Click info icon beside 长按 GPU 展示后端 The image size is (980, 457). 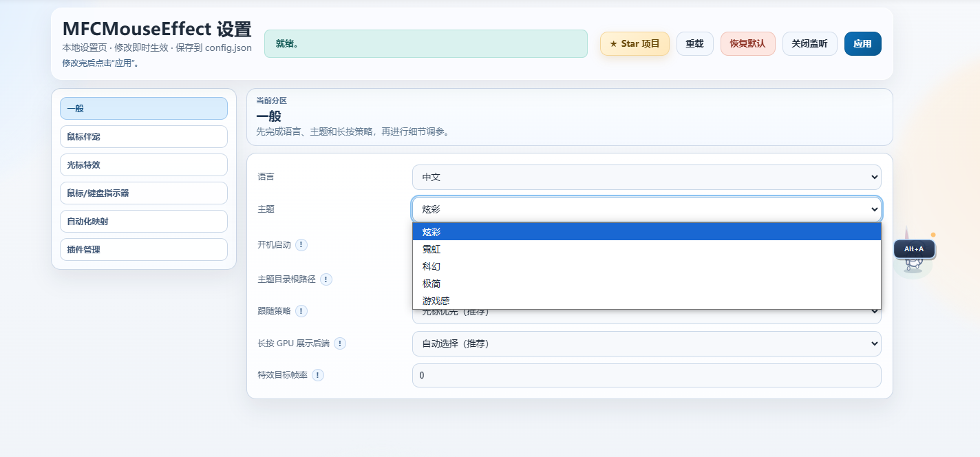coord(340,343)
